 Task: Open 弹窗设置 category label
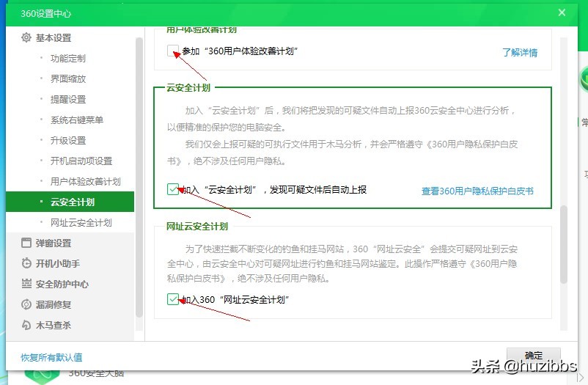54,243
